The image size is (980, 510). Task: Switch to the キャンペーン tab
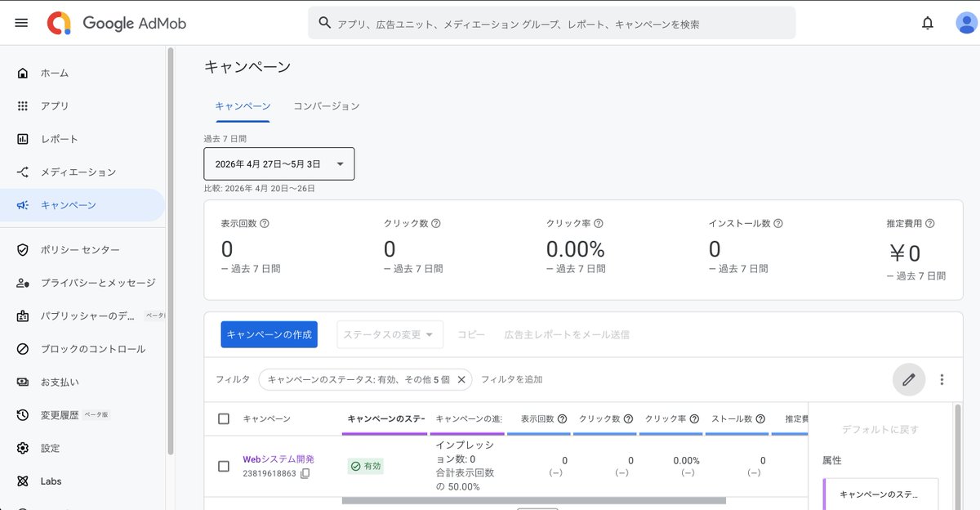243,106
